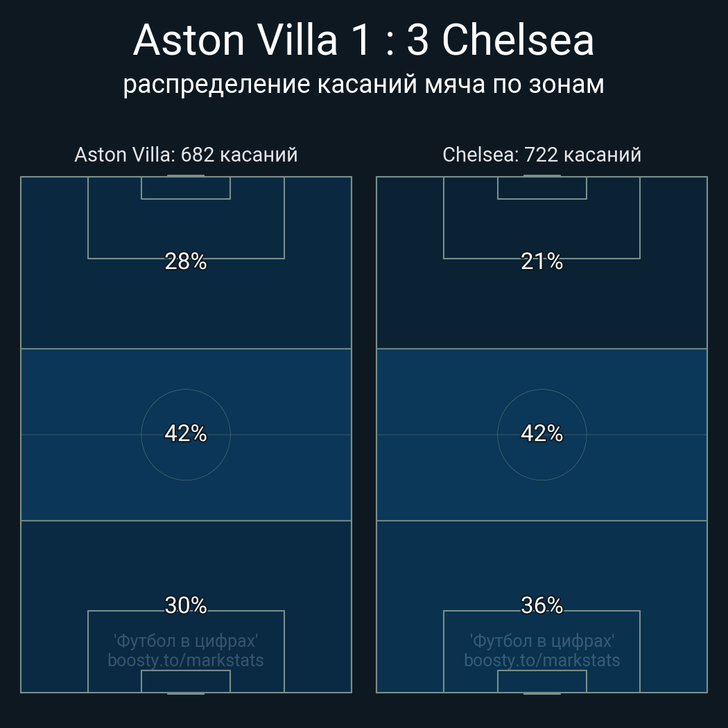Click Chelsea's 42% midfield label
This screenshot has width=728, height=728.
pos(541,433)
